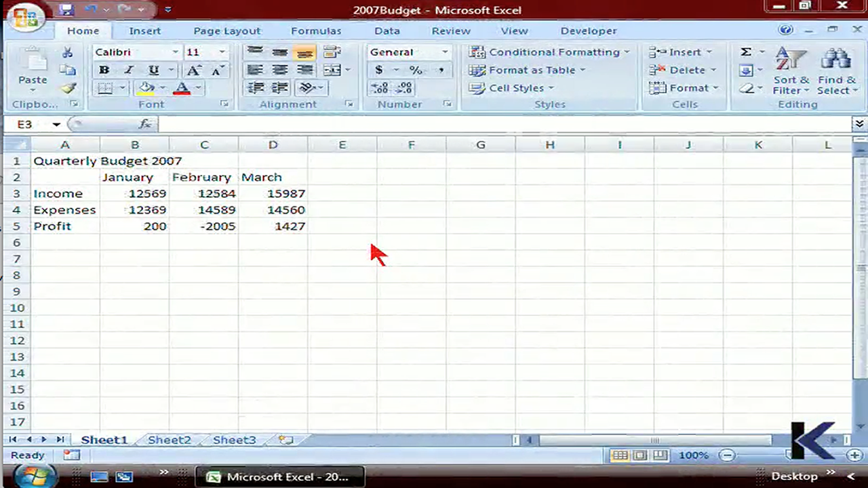Switch to Sheet2 worksheet
868x488 pixels.
(169, 440)
